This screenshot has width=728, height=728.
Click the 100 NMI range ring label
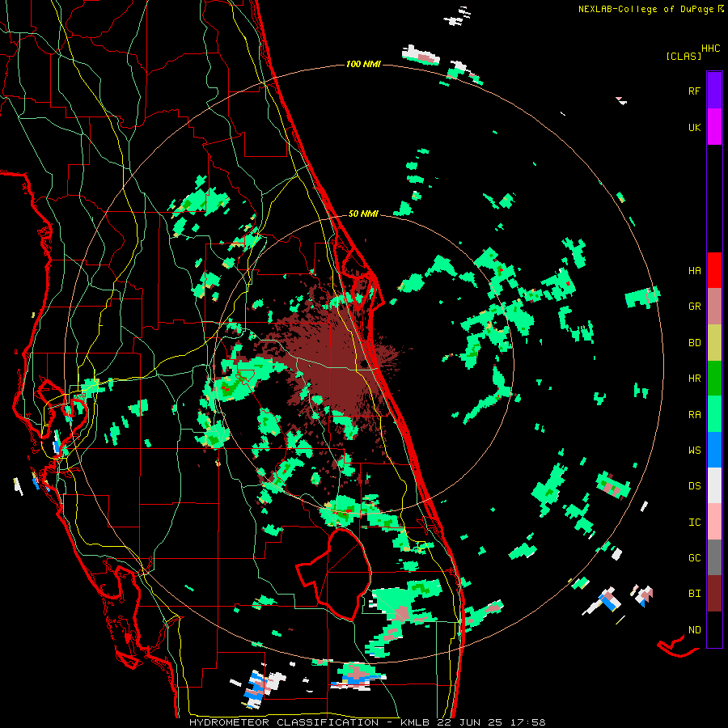363,64
